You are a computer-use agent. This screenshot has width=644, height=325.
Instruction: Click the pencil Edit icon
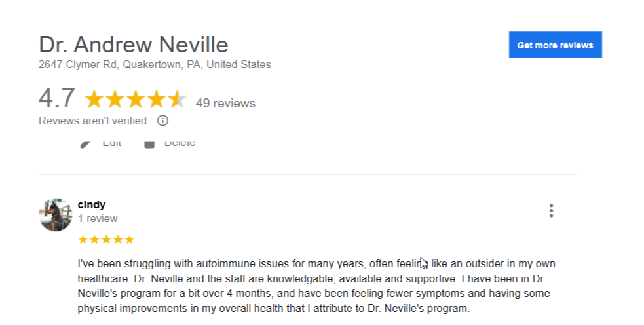tap(85, 143)
